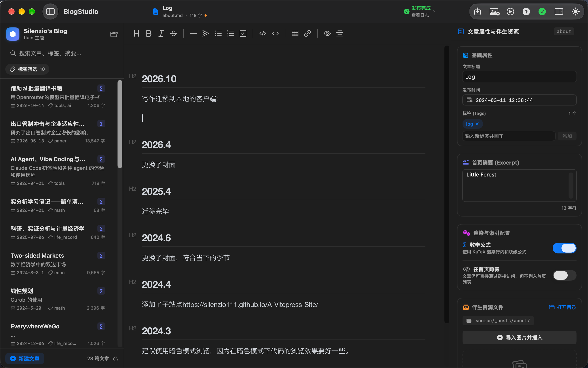
Task: Refresh the article list icon
Action: pos(116,358)
